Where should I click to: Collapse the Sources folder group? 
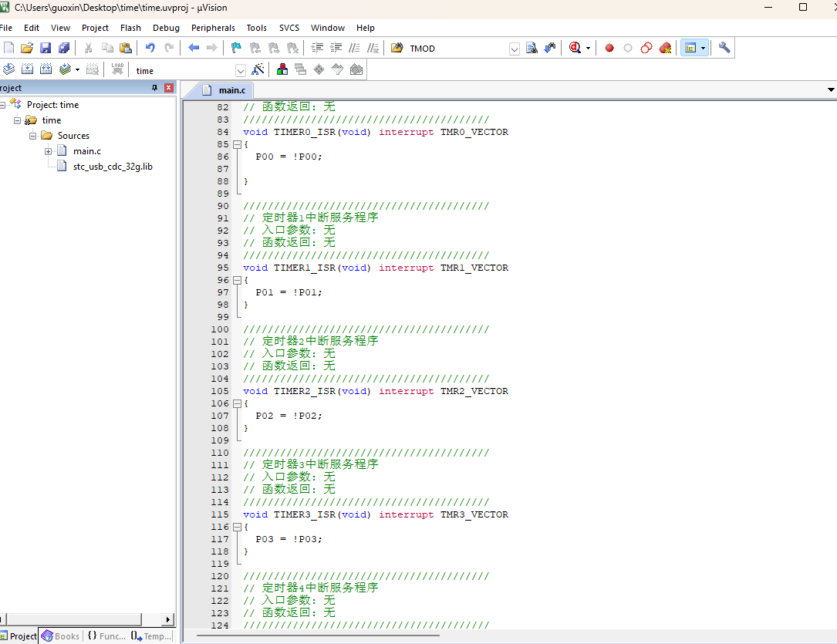click(x=33, y=136)
